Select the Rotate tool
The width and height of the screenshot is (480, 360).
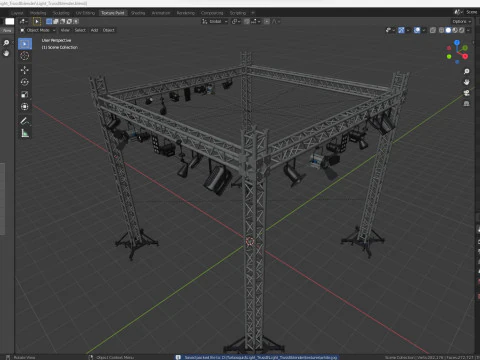pos(25,82)
